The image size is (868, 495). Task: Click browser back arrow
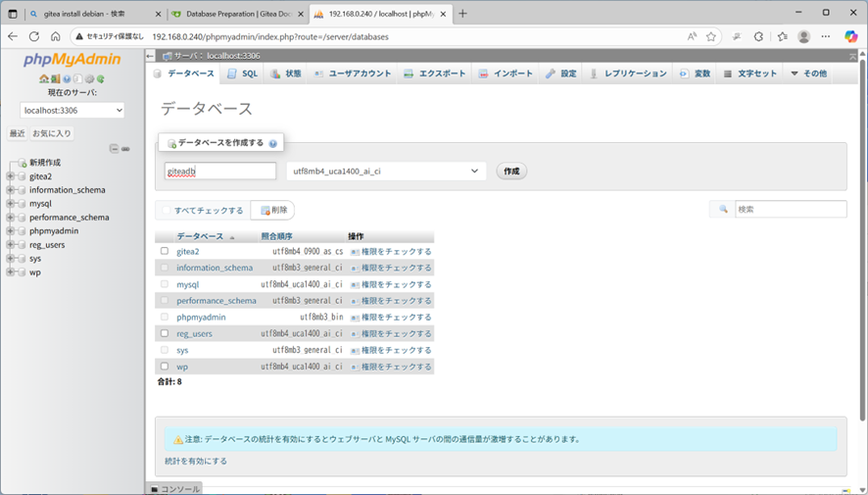point(13,36)
